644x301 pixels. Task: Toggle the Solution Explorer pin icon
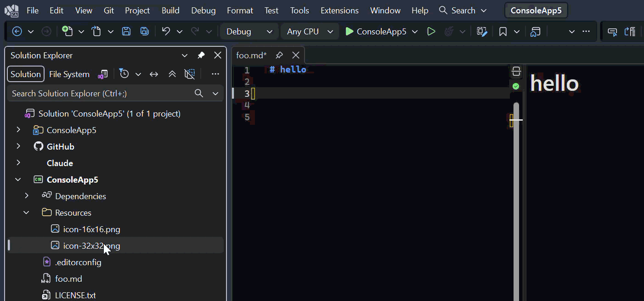(x=201, y=56)
